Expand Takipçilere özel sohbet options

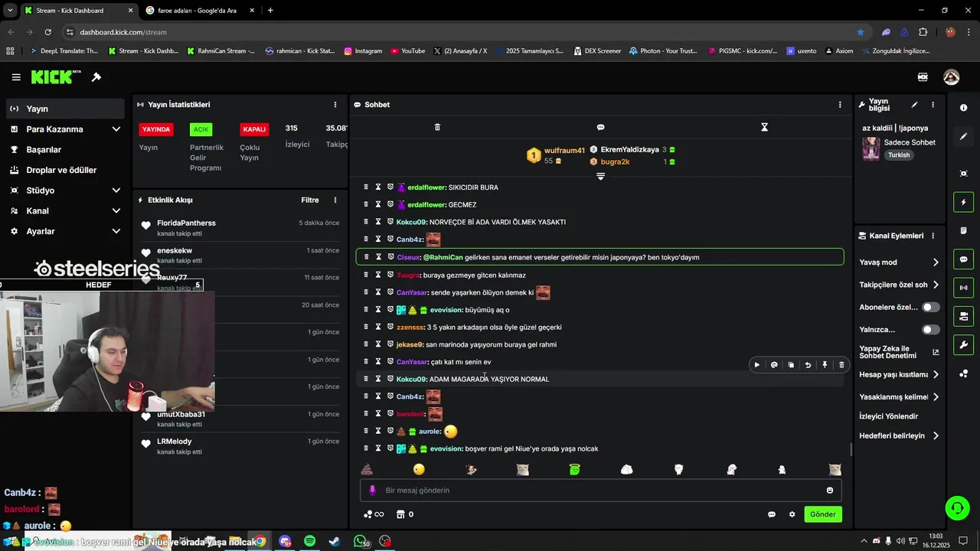936,285
